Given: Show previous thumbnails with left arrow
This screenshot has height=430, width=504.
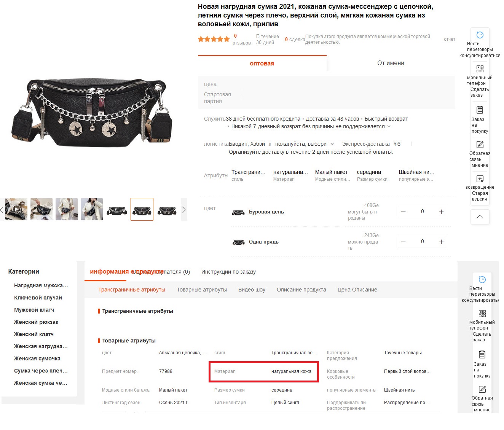Looking at the screenshot, I should click(x=2, y=210).
